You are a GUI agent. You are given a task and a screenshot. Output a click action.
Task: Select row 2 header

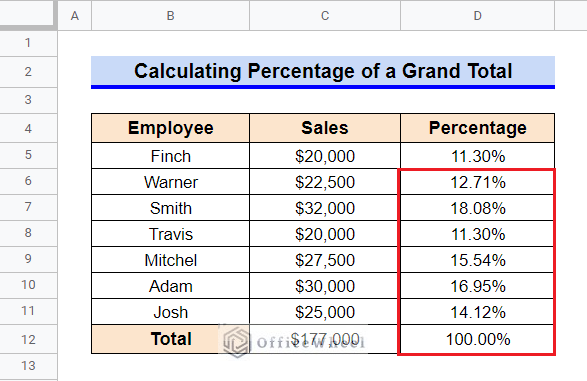click(x=28, y=71)
